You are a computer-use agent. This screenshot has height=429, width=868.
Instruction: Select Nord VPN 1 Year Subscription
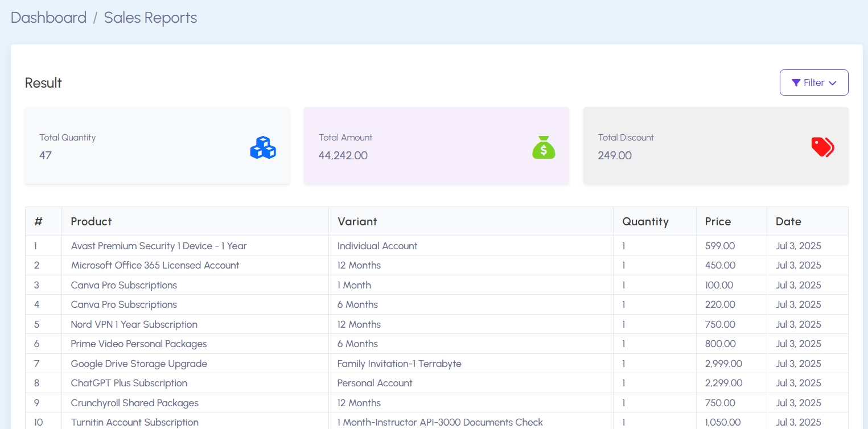pyautogui.click(x=134, y=324)
